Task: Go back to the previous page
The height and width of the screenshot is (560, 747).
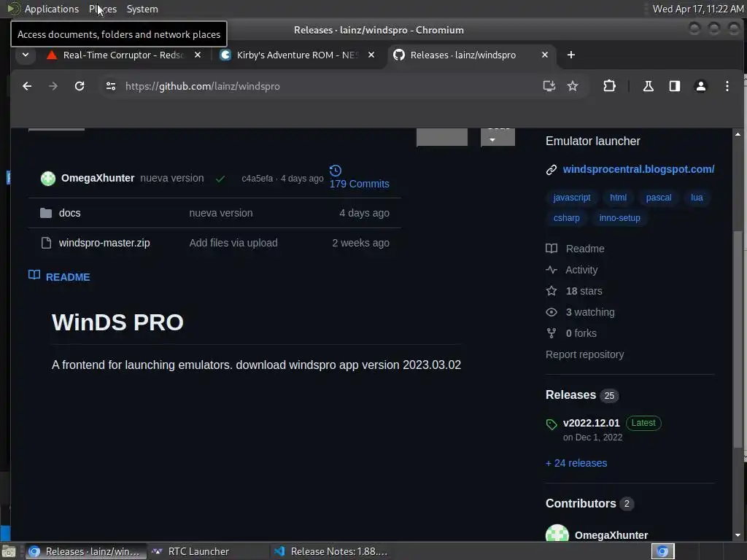Action: point(27,86)
